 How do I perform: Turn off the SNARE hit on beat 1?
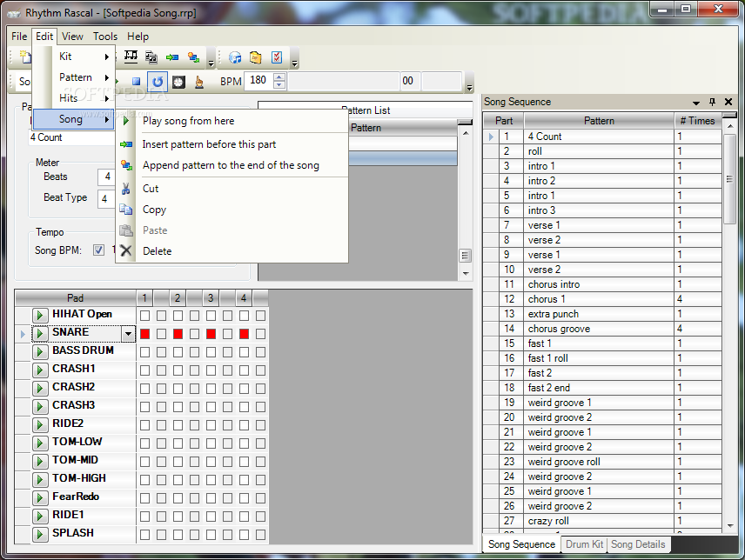point(145,334)
